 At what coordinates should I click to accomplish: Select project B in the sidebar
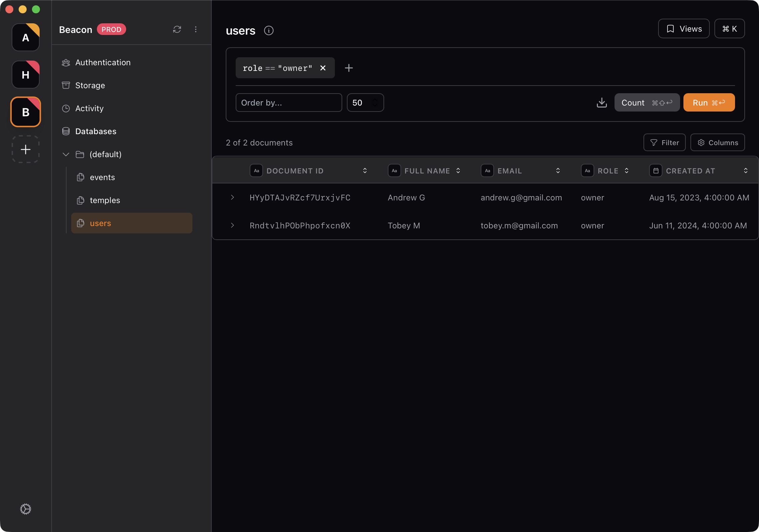pos(26,112)
